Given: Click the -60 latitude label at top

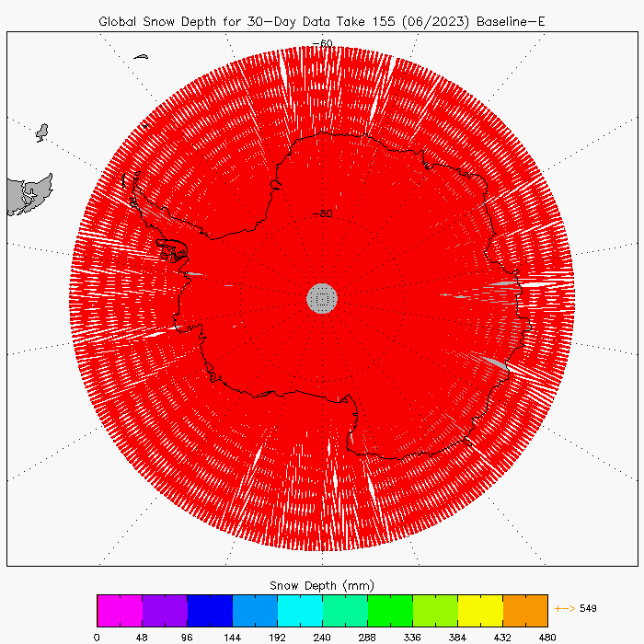Looking at the screenshot, I should click(322, 43).
